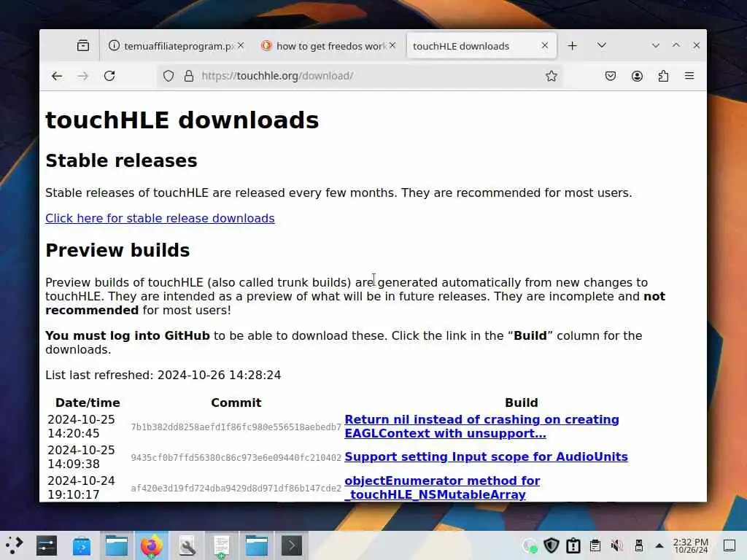Open the Firefox account icon

(x=637, y=76)
